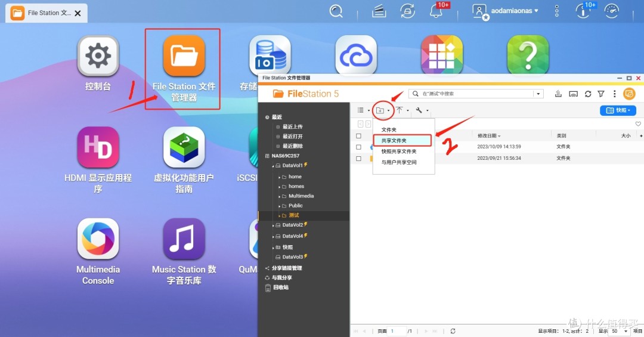
Task: Open 最近删除 in the sidebar
Action: point(292,146)
